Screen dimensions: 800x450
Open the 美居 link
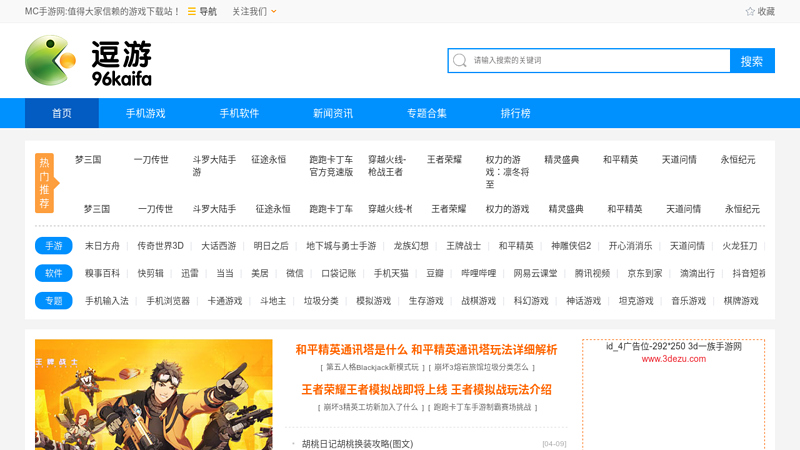(260, 273)
